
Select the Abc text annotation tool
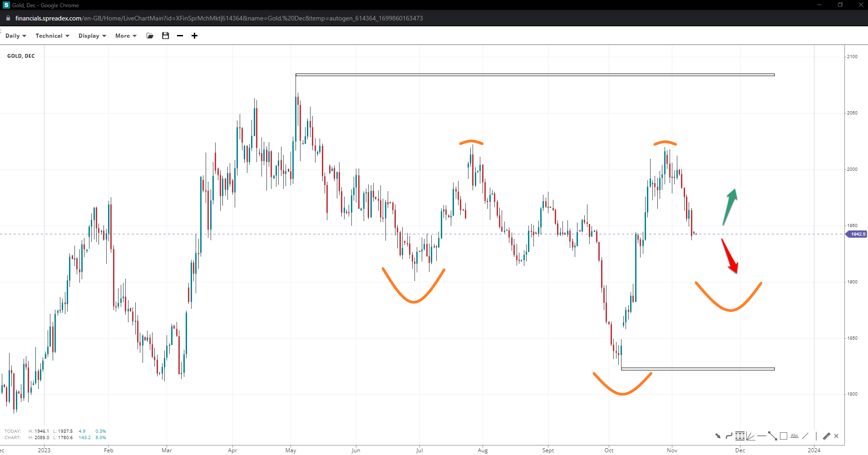pos(794,436)
